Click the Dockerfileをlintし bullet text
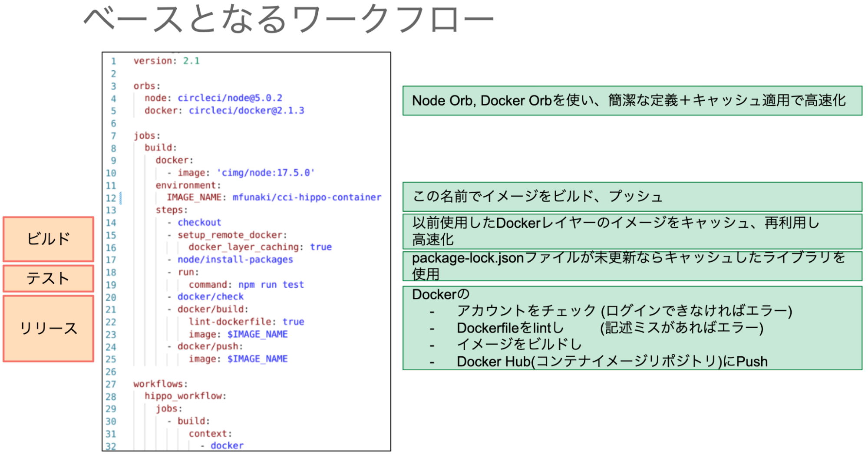The image size is (868, 454). tap(510, 328)
